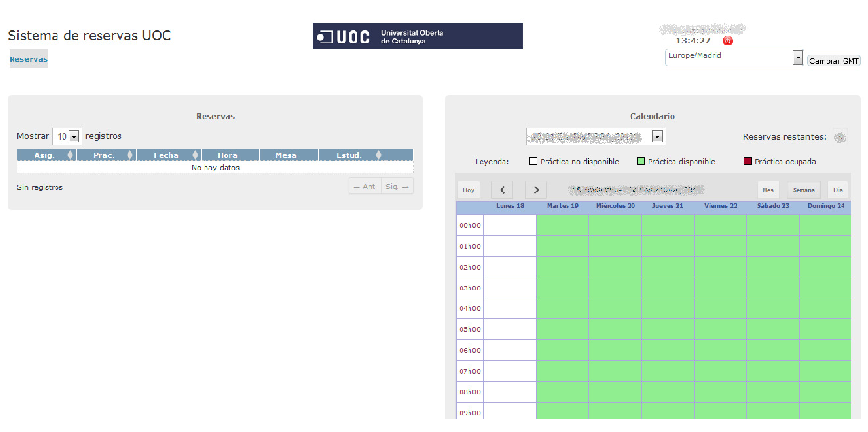Click green Práctica disponible legend swatch
Image resolution: width=868 pixels, height=432 pixels.
pyautogui.click(x=640, y=161)
